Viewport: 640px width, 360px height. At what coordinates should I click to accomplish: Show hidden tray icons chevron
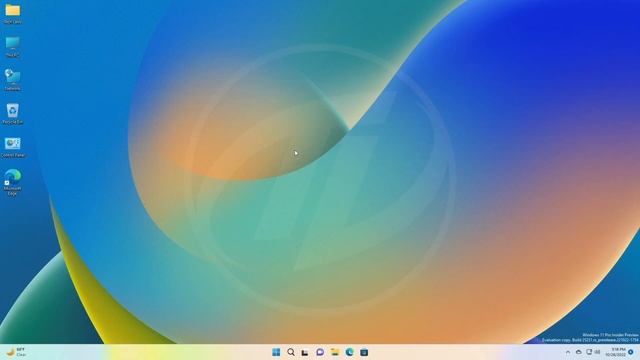click(568, 352)
